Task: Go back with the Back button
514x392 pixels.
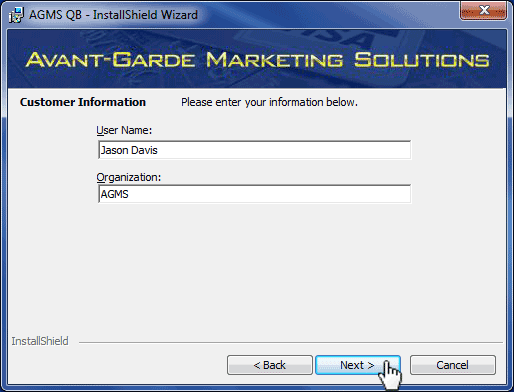Action: 270,365
